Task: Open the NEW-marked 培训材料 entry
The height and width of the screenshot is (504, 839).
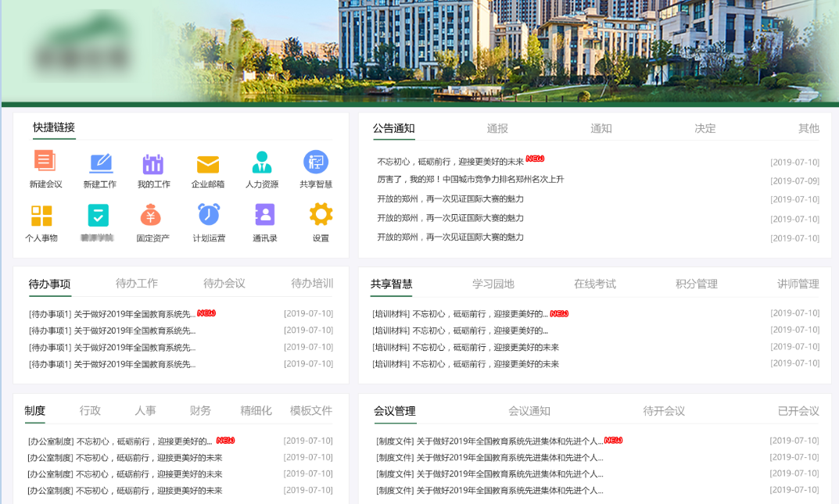Action: pyautogui.click(x=460, y=314)
